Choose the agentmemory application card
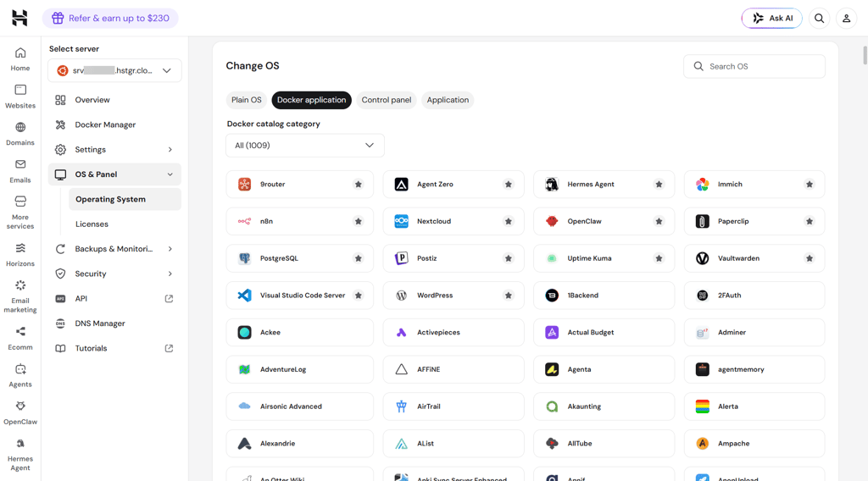Viewport: 868px width, 481px height. pyautogui.click(x=754, y=369)
